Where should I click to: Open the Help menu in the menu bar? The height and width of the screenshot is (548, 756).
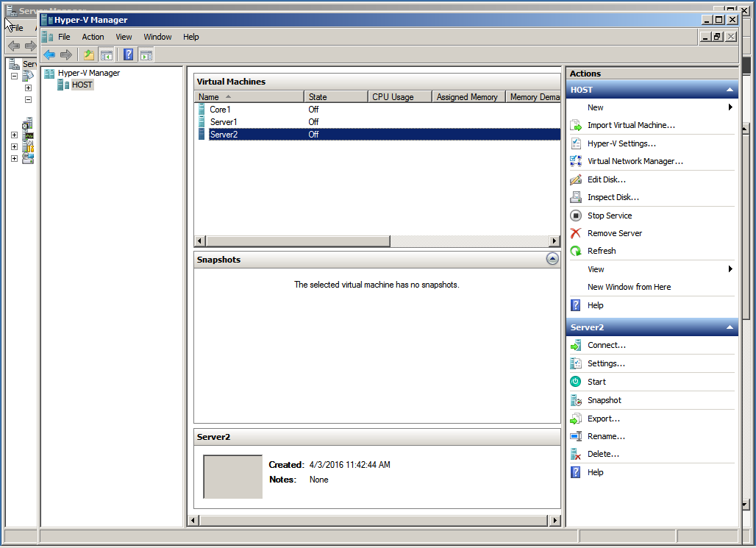click(191, 37)
